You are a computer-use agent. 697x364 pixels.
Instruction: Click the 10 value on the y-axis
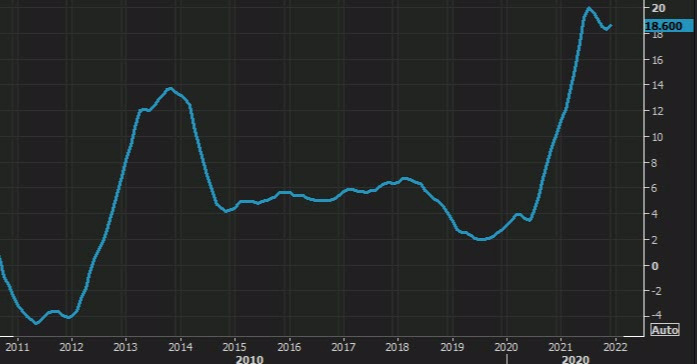pyautogui.click(x=657, y=137)
